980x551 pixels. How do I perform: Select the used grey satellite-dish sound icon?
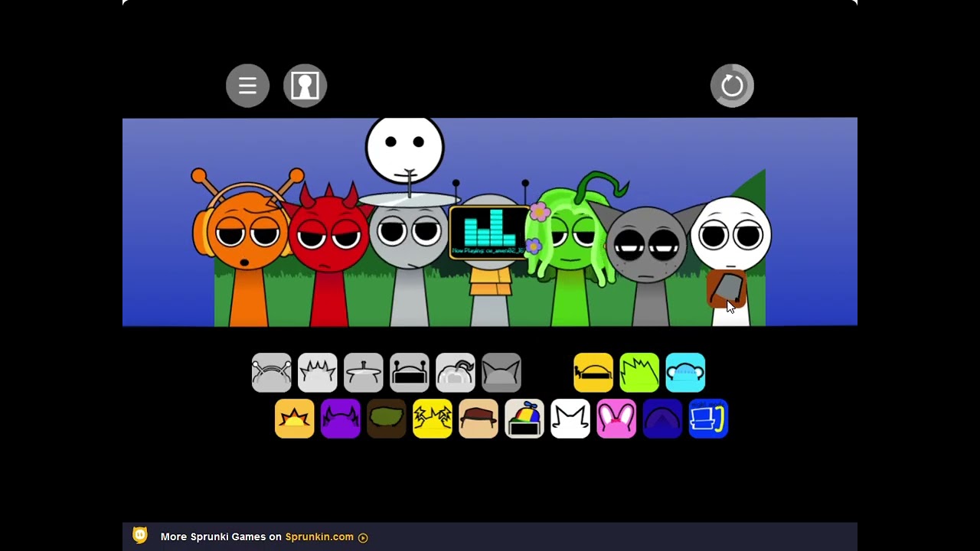coord(364,373)
